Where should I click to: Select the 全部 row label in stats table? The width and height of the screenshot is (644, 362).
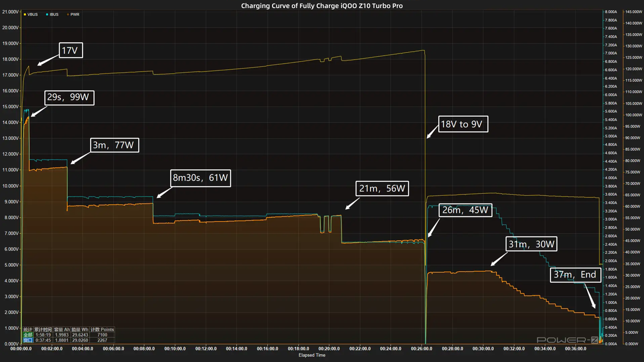[x=28, y=335]
